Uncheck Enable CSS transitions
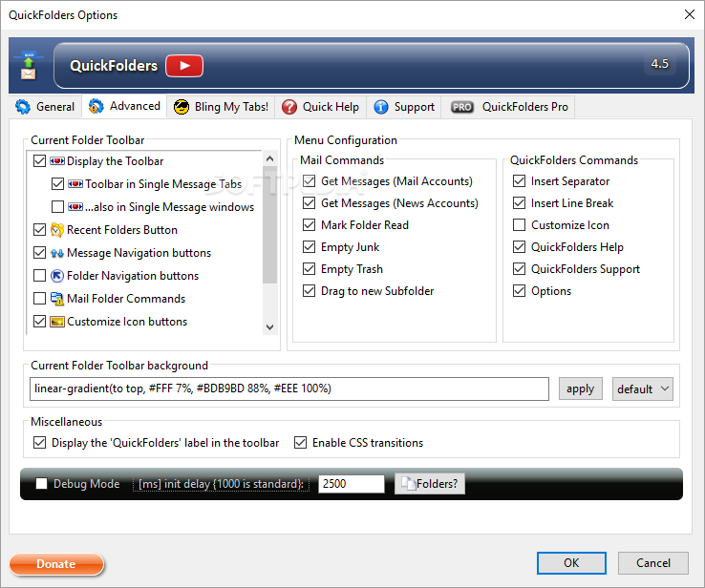 300,443
